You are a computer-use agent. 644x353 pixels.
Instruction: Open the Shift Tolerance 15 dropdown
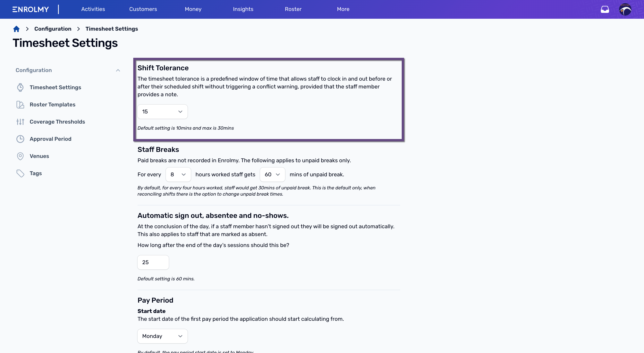[x=163, y=112]
